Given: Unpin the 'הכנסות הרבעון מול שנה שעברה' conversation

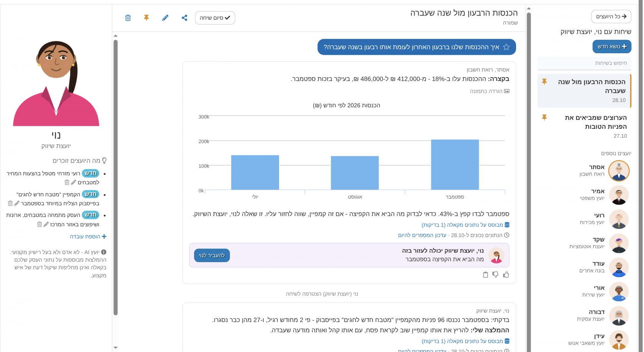Looking at the screenshot, I should point(544,82).
